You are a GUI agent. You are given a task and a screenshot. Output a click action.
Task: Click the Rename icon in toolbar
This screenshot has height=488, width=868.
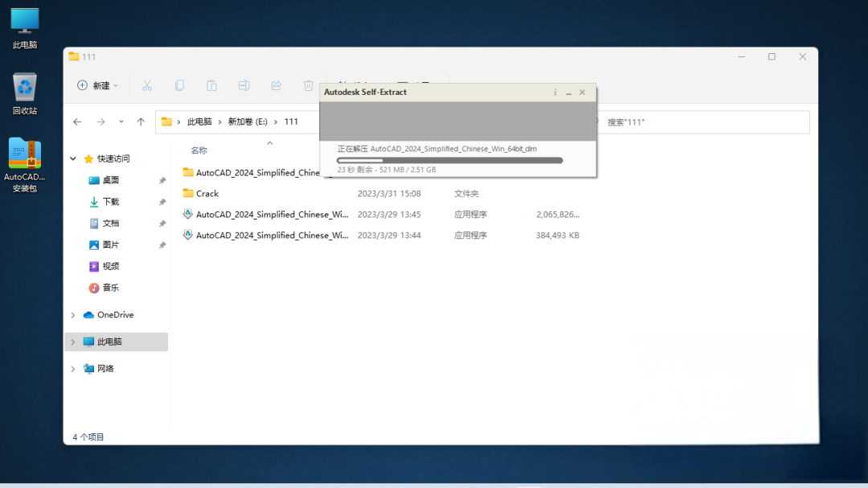point(244,85)
